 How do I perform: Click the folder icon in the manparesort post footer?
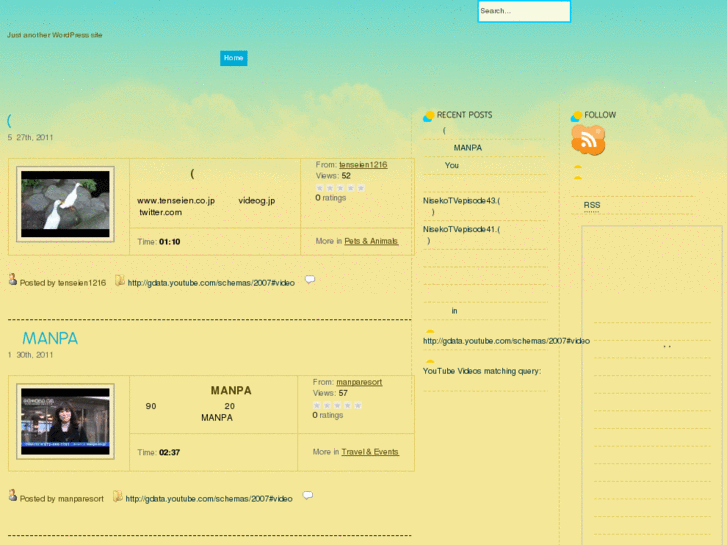pos(118,496)
